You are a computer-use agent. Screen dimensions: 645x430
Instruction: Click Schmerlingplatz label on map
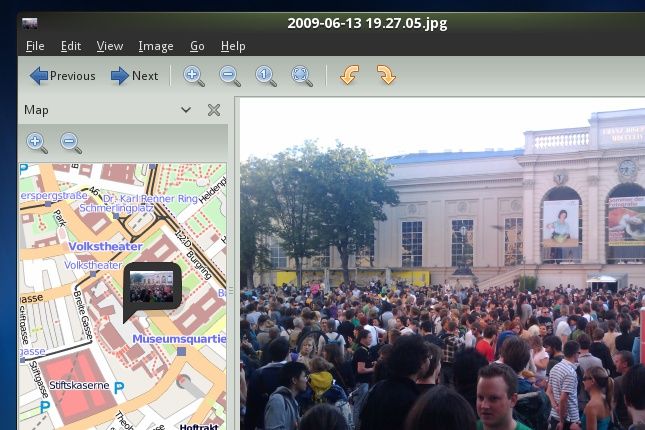(x=116, y=208)
